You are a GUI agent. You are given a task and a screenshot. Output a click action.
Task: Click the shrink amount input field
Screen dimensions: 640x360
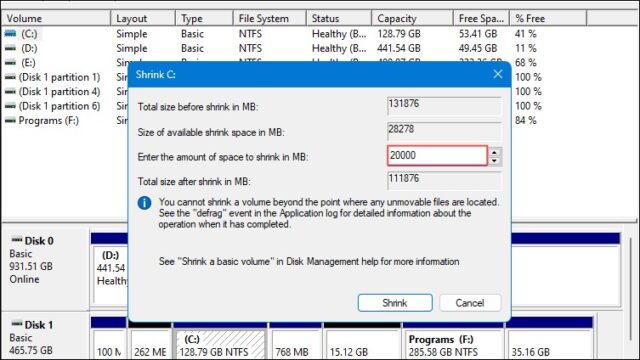point(437,156)
